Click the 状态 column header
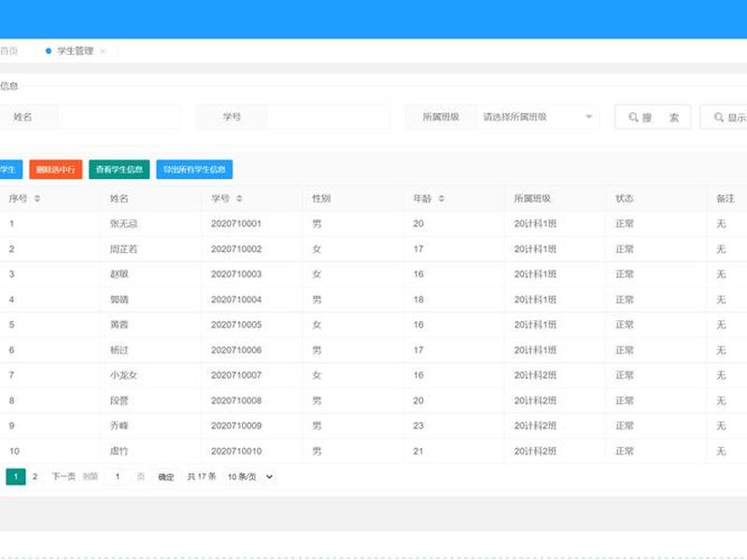Viewport: 747px width, 560px height. pyautogui.click(x=624, y=199)
